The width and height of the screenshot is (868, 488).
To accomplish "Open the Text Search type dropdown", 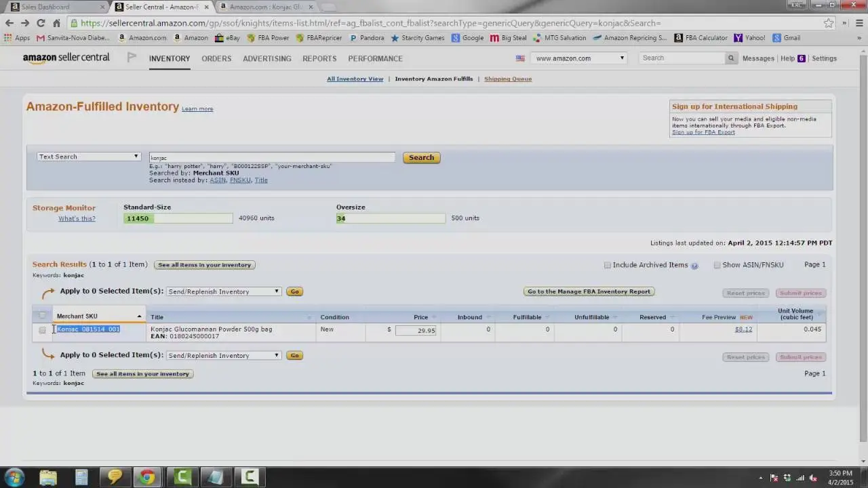I will [89, 157].
